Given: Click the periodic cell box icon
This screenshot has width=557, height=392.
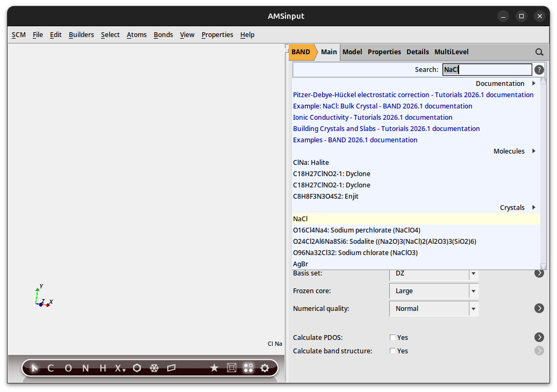Looking at the screenshot, I should tap(231, 368).
